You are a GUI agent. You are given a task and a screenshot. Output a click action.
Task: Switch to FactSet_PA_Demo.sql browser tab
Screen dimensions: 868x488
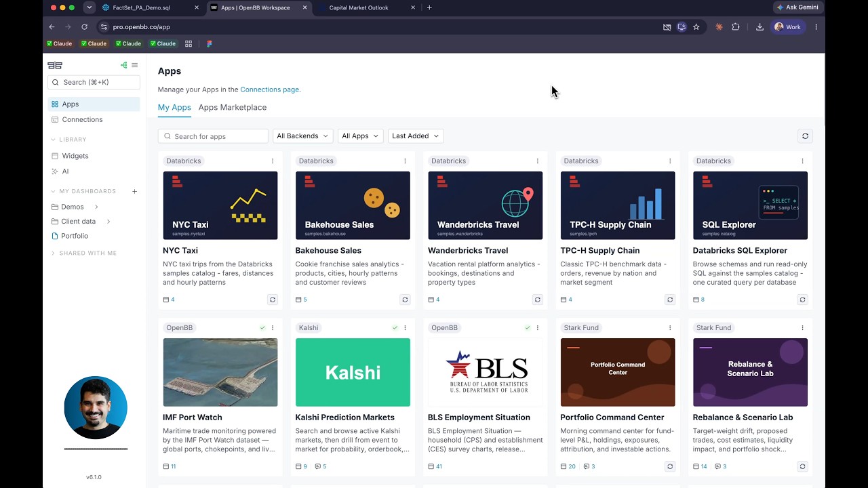(x=151, y=7)
